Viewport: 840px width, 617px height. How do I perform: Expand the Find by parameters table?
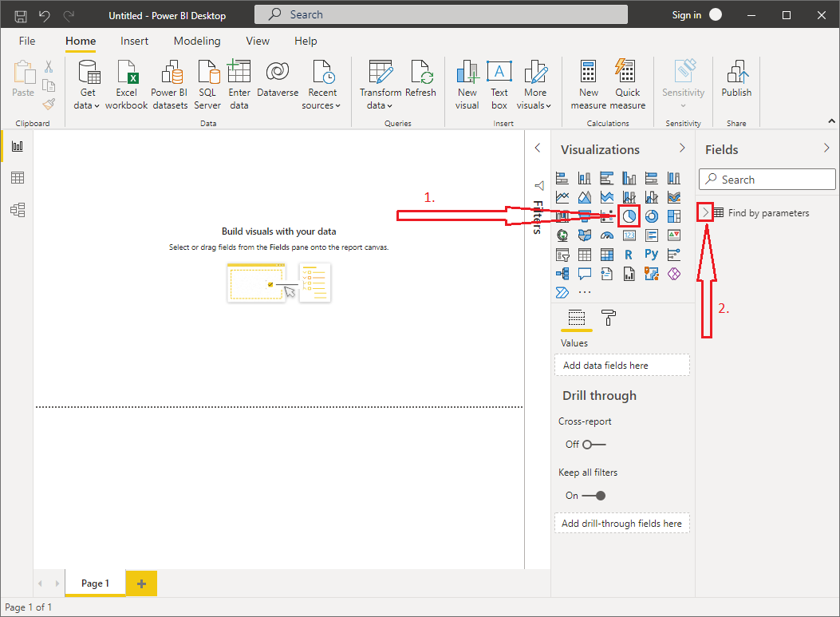point(705,213)
